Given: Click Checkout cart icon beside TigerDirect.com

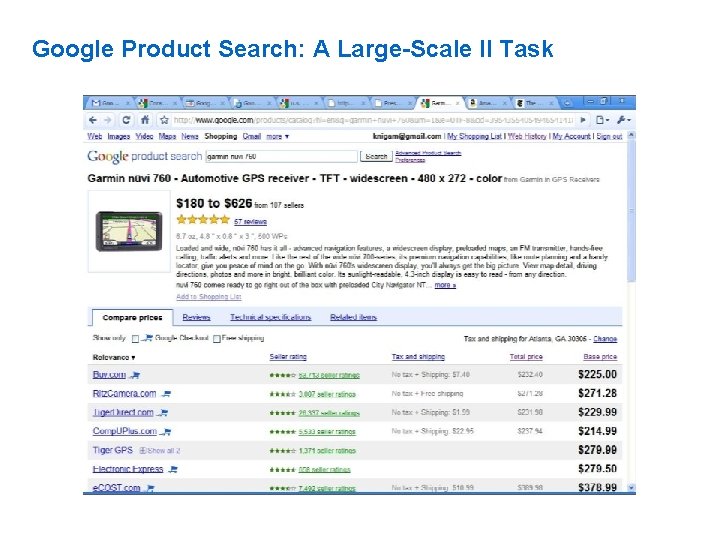Looking at the screenshot, I should (x=163, y=413).
